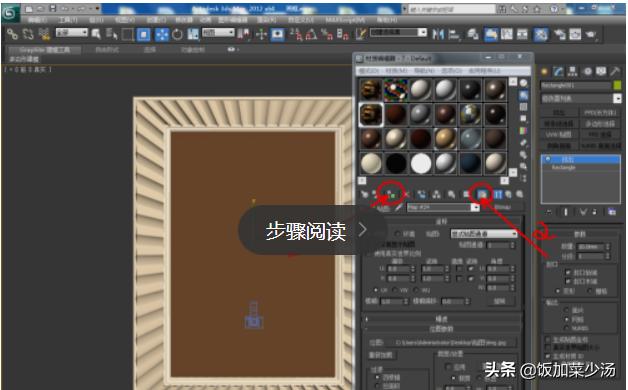Image resolution: width=628 pixels, height=390 pixels.
Task: Click the bitmap file path button
Action: point(452,343)
